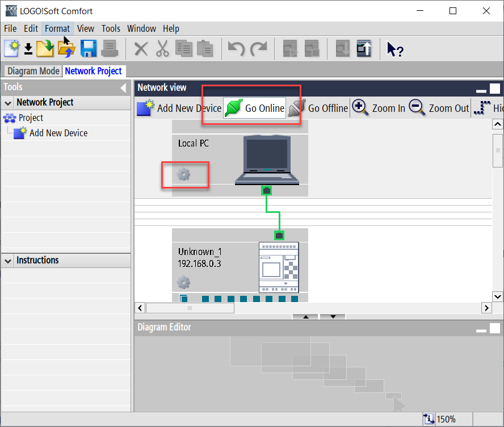Maximize the Network view panel
The height and width of the screenshot is (427, 504).
pos(495,89)
